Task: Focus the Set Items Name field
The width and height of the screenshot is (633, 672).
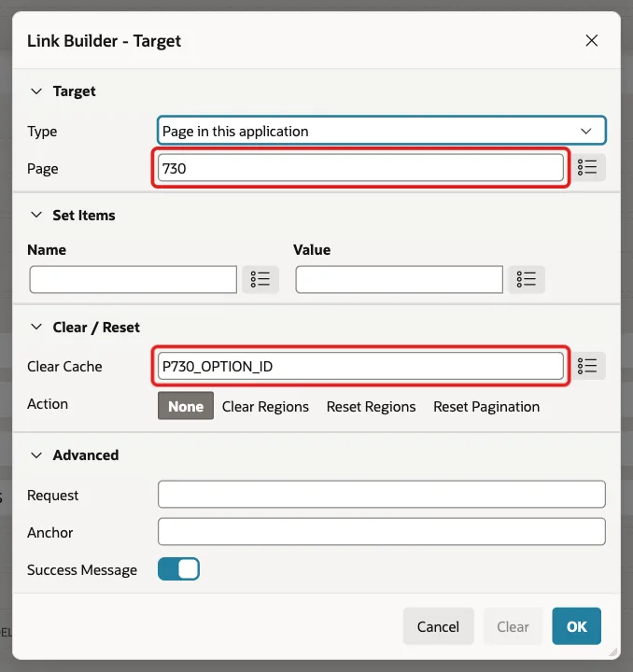Action: coord(134,279)
